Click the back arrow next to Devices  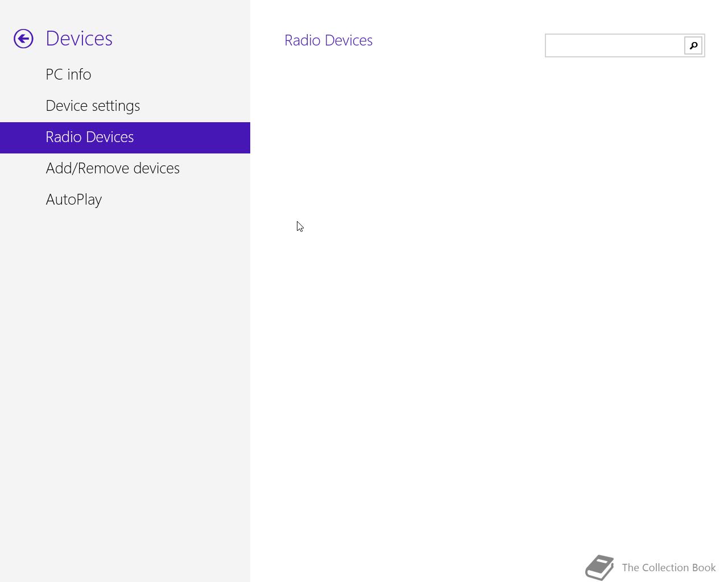(23, 39)
